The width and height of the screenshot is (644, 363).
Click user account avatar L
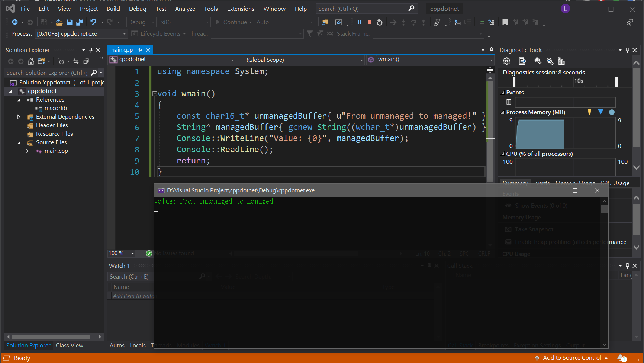pyautogui.click(x=565, y=9)
